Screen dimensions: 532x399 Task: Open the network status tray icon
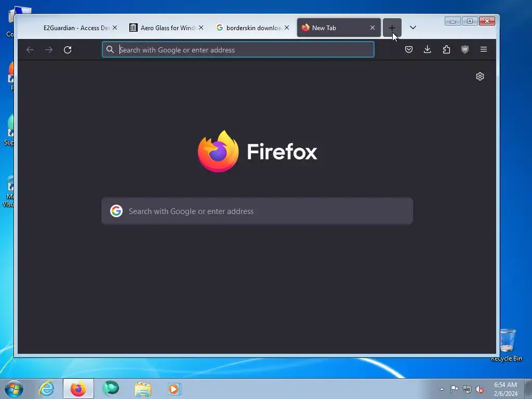pyautogui.click(x=467, y=389)
